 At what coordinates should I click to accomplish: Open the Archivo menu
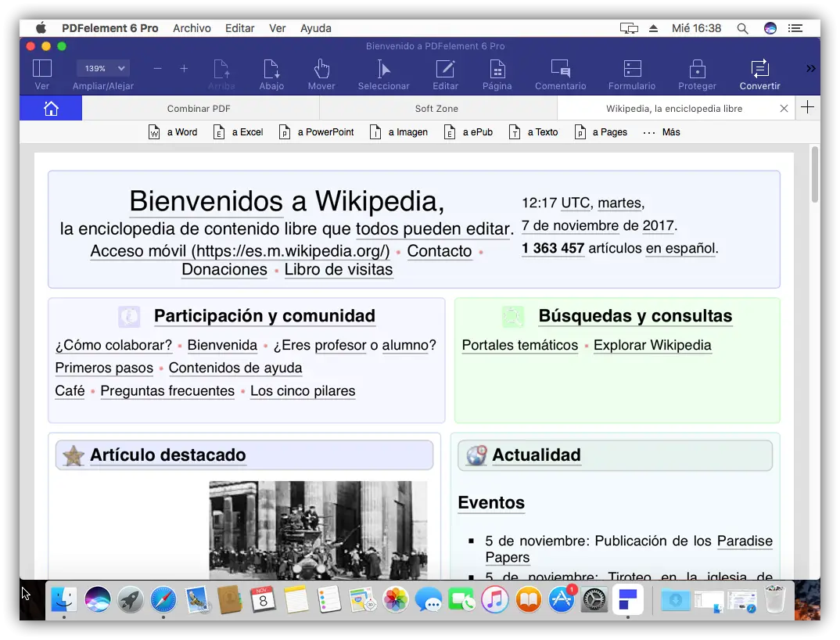click(x=192, y=28)
